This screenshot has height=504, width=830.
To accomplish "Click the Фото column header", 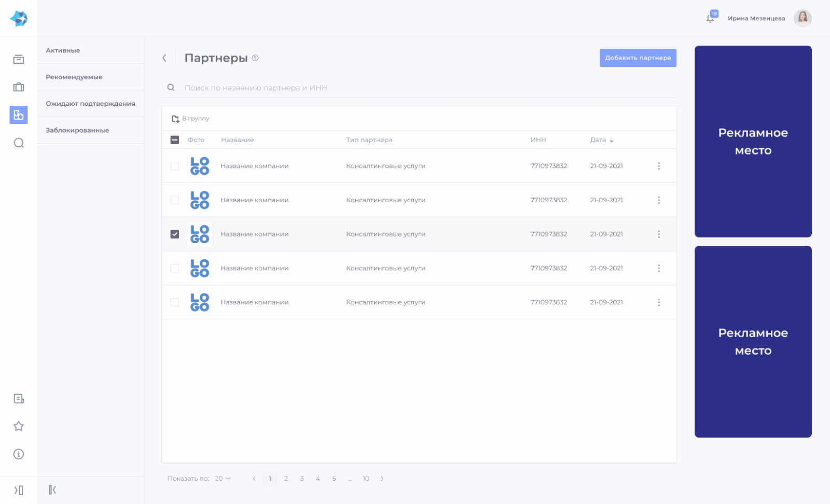I will [x=196, y=140].
